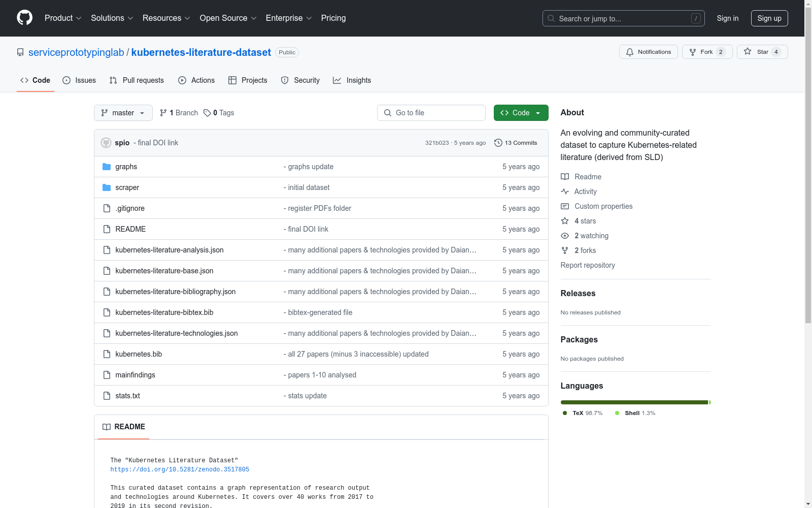Click the branch icon beside 1 Branch

point(163,113)
